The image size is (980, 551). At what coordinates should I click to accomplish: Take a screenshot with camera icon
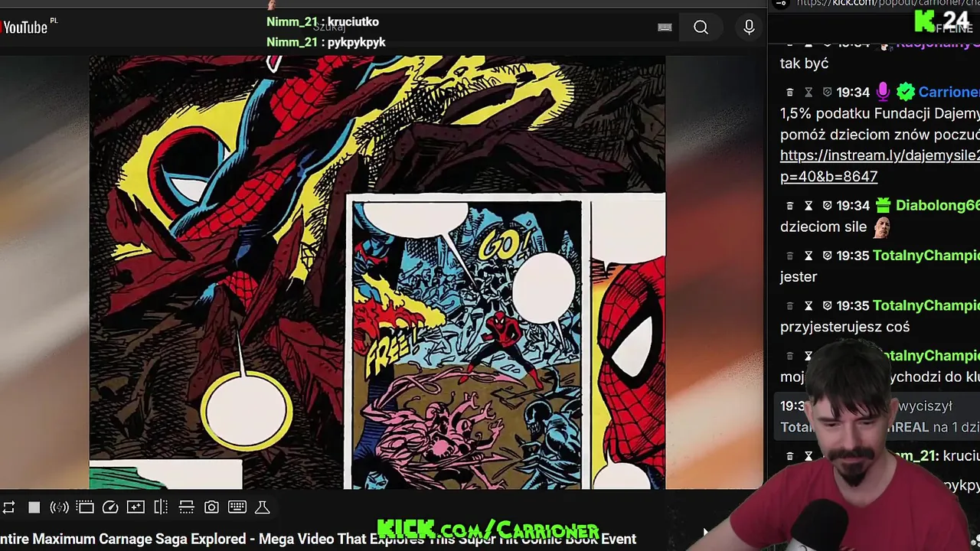pos(211,507)
